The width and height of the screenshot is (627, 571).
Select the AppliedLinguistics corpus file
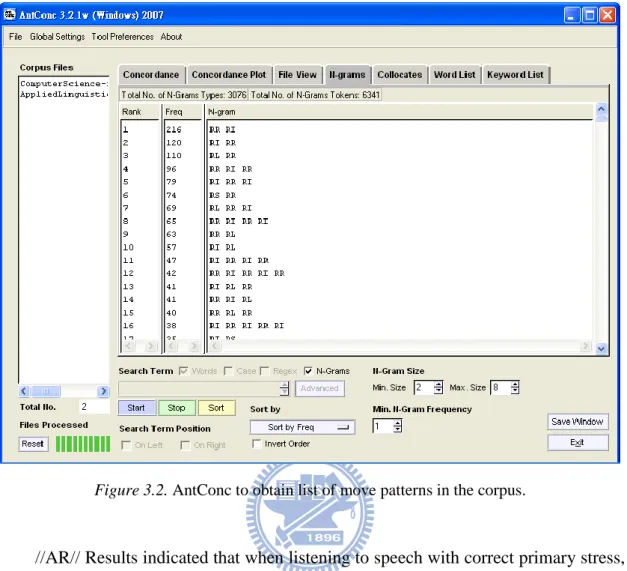tap(64, 94)
